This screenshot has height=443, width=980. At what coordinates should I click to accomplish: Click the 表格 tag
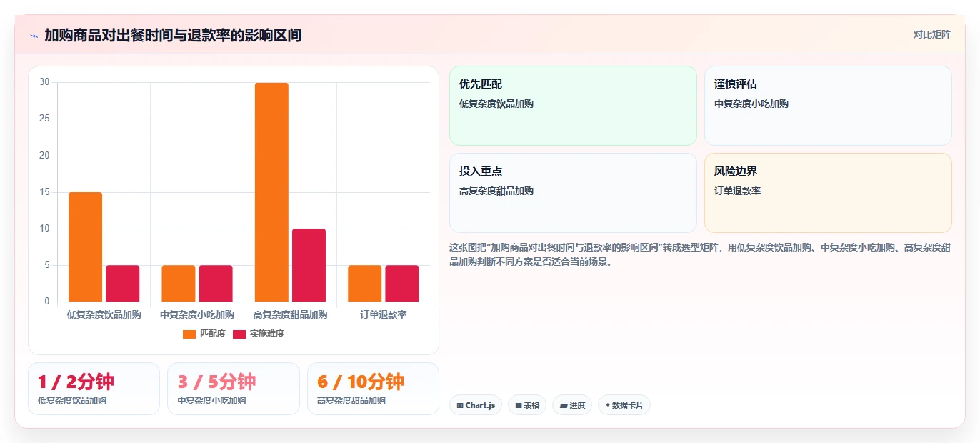point(526,405)
